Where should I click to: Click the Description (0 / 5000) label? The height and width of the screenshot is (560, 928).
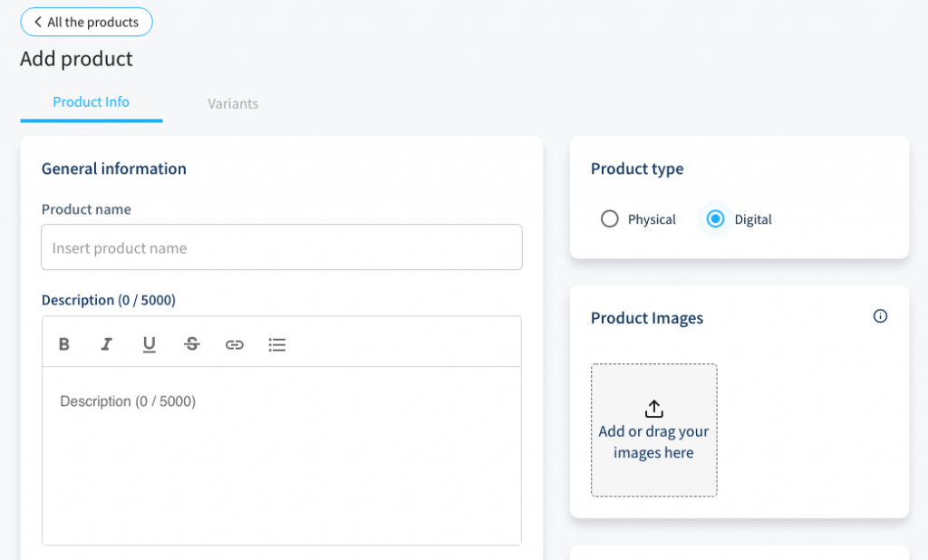pyautogui.click(x=109, y=300)
